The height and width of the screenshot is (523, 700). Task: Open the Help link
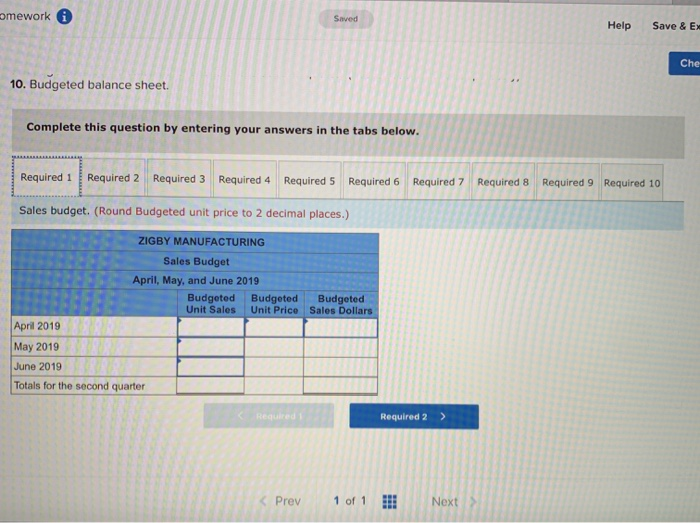(619, 25)
